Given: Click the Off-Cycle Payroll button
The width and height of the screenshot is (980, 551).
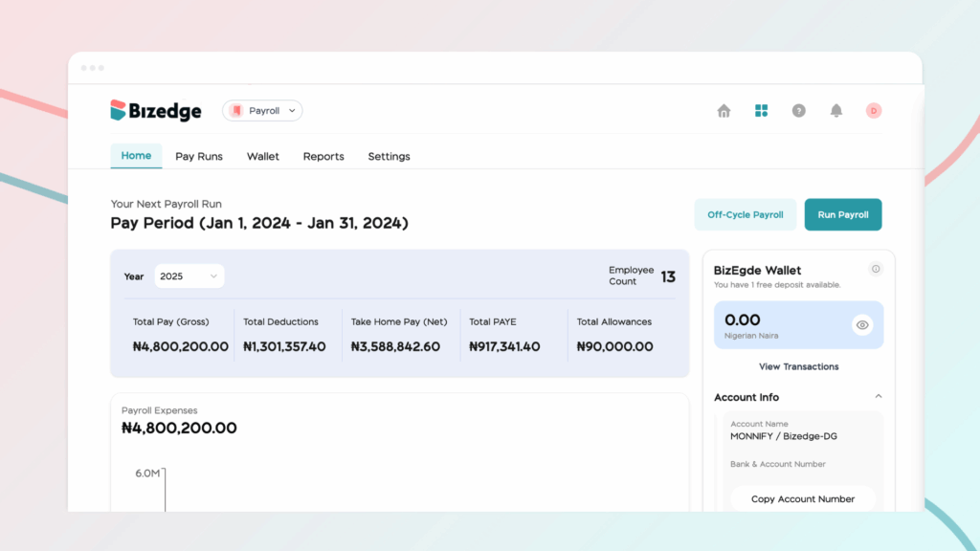Looking at the screenshot, I should point(745,215).
